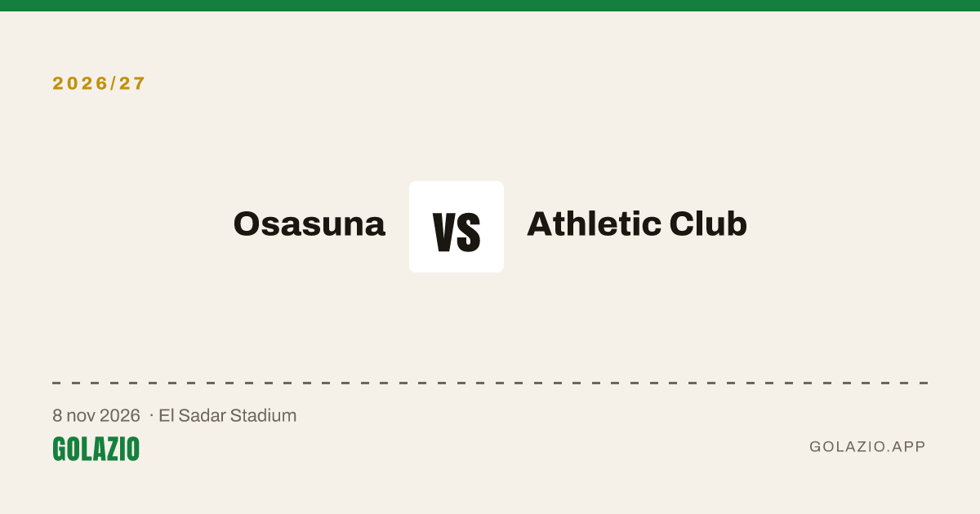The height and width of the screenshot is (514, 980).
Task: Click the green GOLAZIO logo
Action: pyautogui.click(x=96, y=449)
